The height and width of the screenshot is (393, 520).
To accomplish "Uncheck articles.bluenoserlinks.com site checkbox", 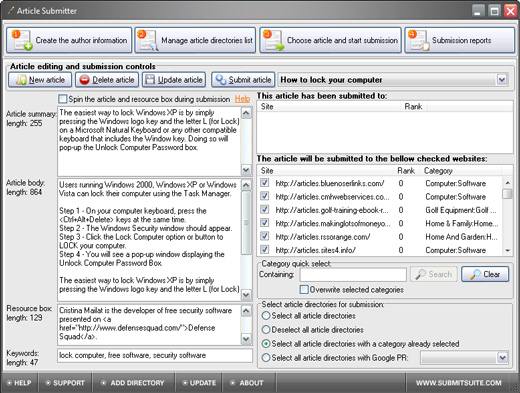I will [x=264, y=183].
